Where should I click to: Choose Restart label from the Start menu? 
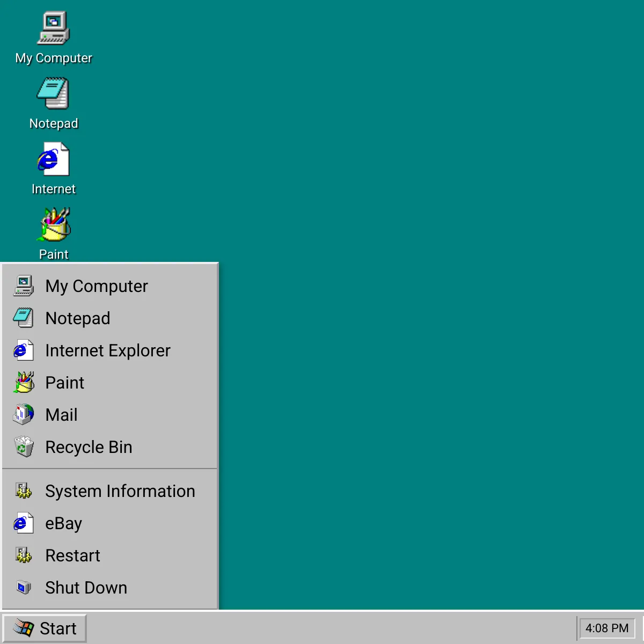click(73, 556)
